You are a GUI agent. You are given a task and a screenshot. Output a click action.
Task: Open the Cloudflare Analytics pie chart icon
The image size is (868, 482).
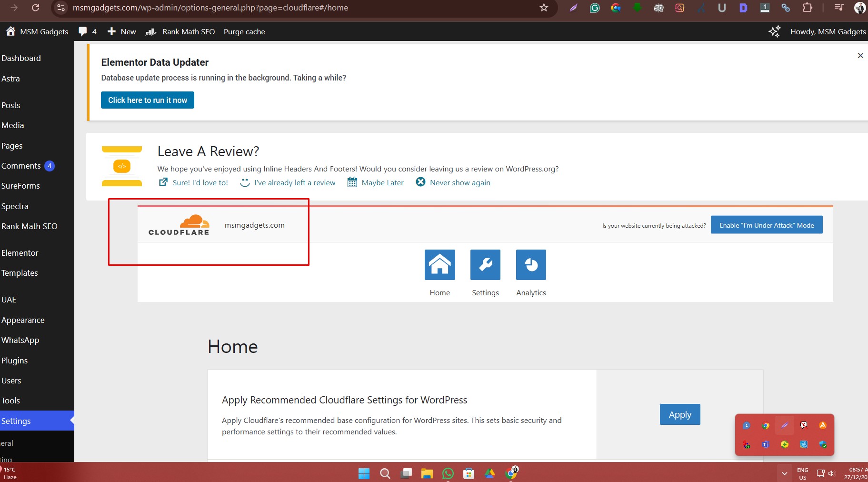(x=531, y=265)
